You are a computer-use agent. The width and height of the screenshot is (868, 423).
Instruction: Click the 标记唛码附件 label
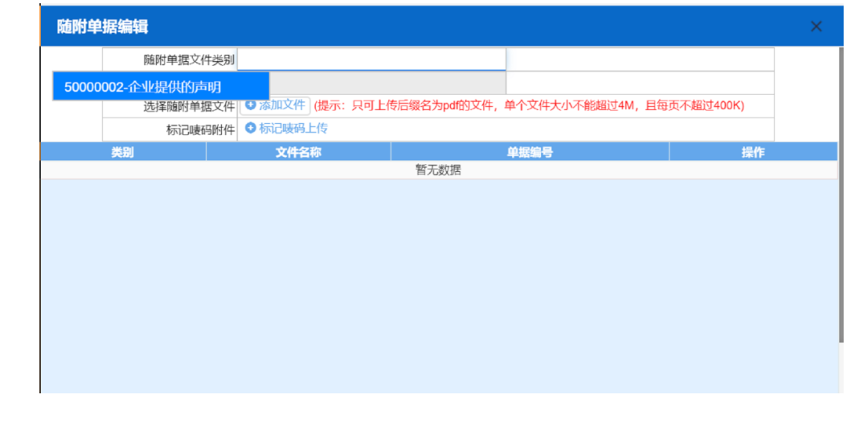coord(200,129)
